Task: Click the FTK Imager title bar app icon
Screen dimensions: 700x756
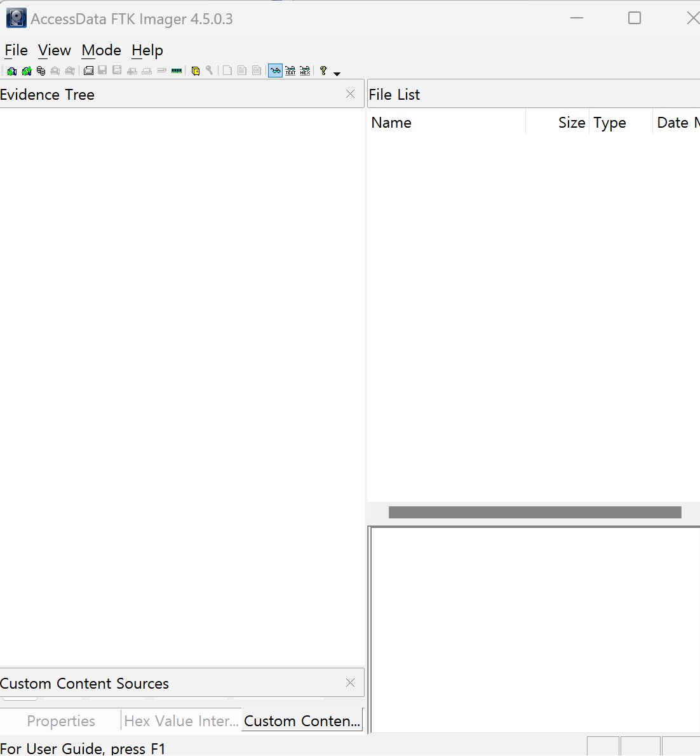Action: (17, 18)
